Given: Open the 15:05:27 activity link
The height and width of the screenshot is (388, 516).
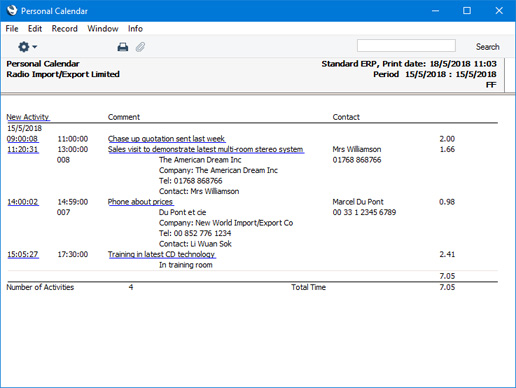Looking at the screenshot, I should pyautogui.click(x=23, y=254).
